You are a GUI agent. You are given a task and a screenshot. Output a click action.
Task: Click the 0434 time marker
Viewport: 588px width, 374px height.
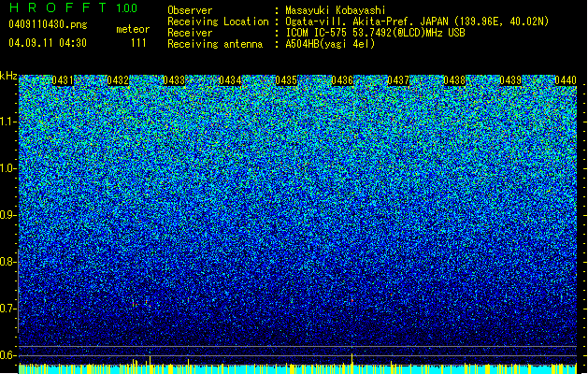230,80
